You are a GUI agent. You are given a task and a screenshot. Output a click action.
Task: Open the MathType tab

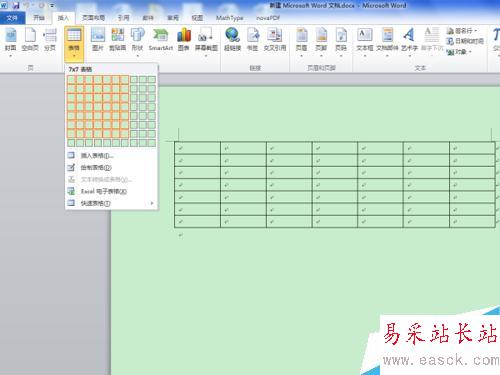coord(229,18)
